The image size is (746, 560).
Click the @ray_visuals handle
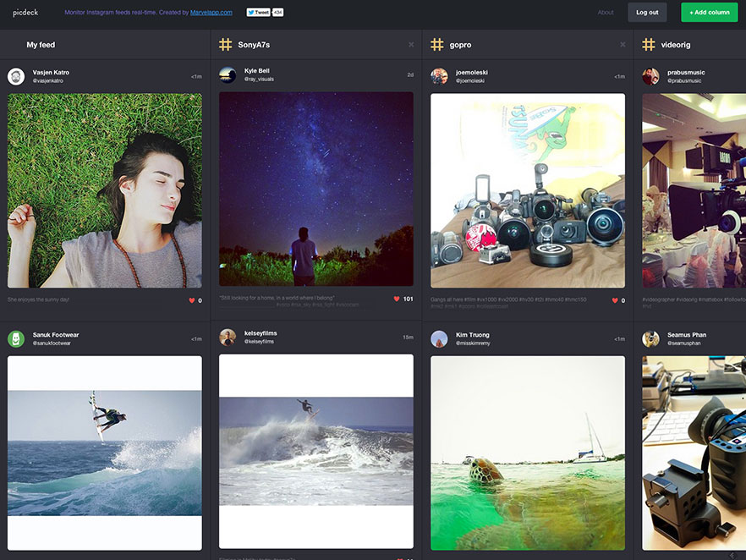(x=259, y=79)
